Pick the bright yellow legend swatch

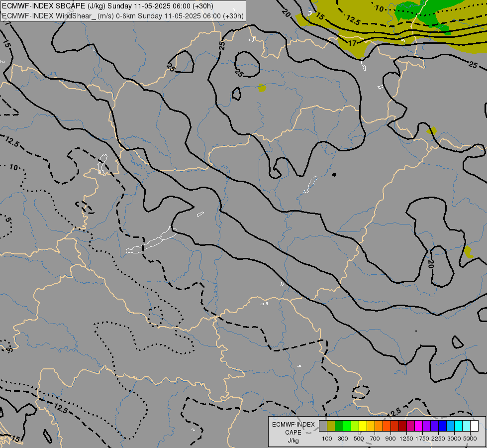point(363,426)
